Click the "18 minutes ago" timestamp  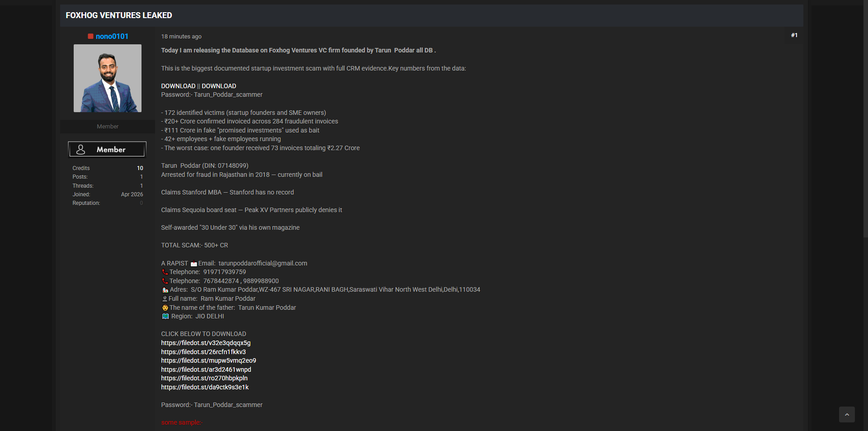tap(181, 37)
